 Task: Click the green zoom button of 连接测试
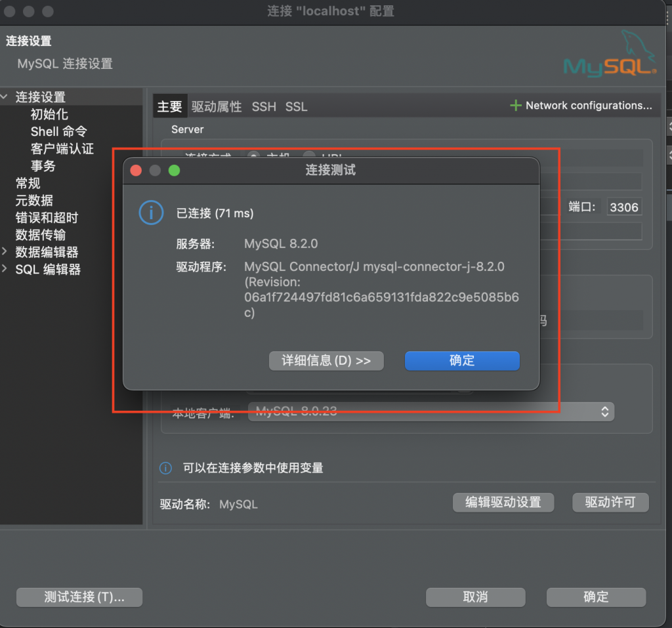(x=174, y=171)
